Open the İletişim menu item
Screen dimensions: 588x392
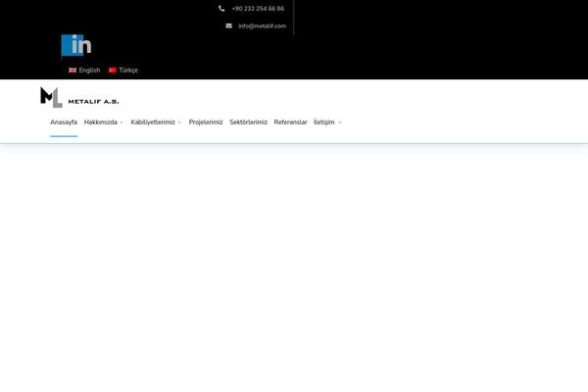324,122
